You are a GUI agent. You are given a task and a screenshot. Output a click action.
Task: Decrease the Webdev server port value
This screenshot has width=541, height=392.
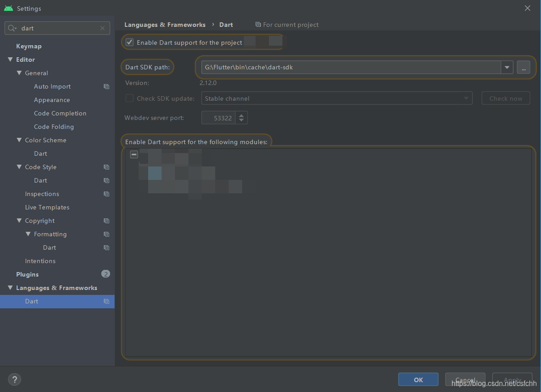(x=242, y=121)
